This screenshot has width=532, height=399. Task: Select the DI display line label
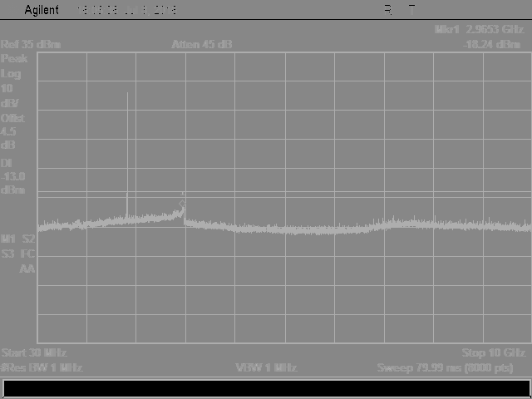tap(7, 163)
